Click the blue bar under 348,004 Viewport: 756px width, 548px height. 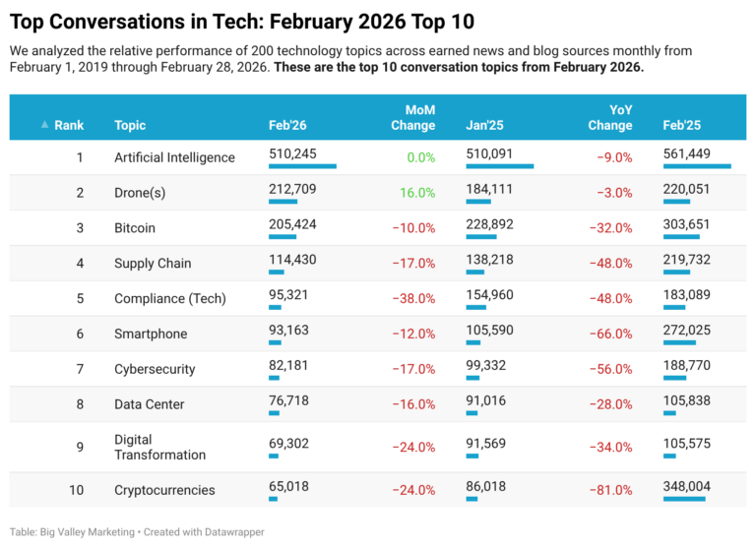(684, 499)
